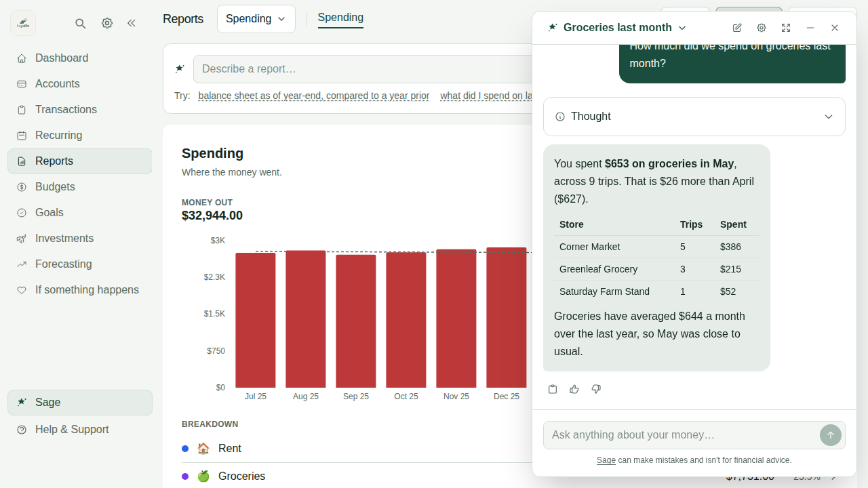Image resolution: width=868 pixels, height=488 pixels.
Task: Click the Jul 25 spending bar
Action: point(256,320)
